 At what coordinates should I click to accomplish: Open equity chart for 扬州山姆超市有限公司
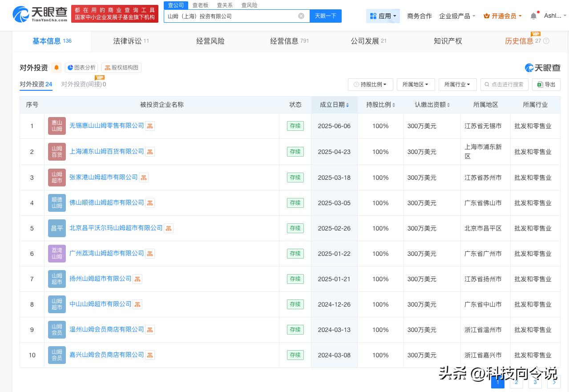(x=137, y=279)
